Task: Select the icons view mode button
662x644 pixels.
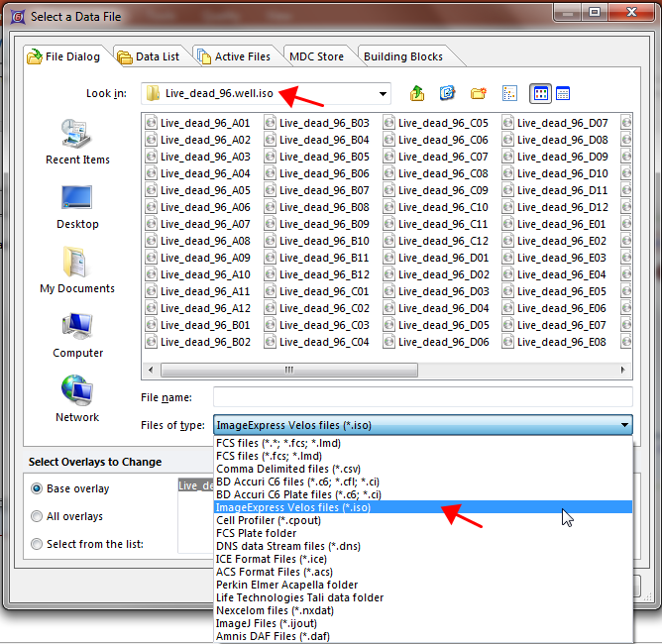Action: coord(540,93)
